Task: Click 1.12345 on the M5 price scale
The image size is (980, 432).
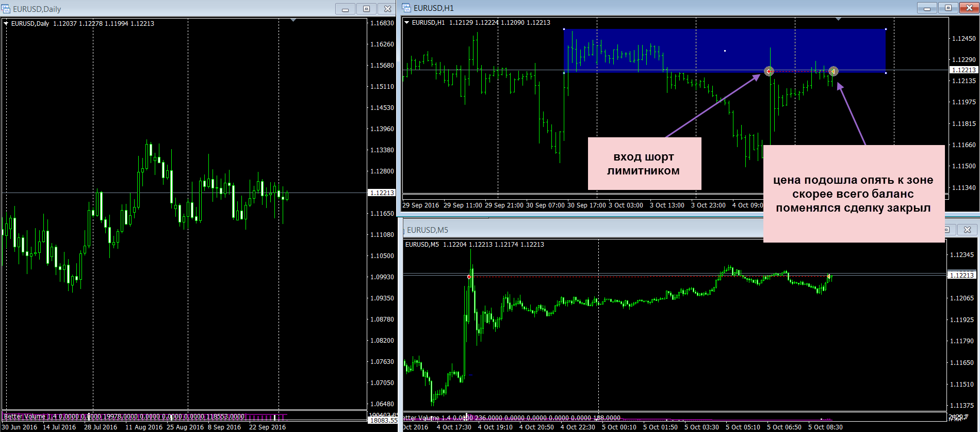Action: [962, 255]
